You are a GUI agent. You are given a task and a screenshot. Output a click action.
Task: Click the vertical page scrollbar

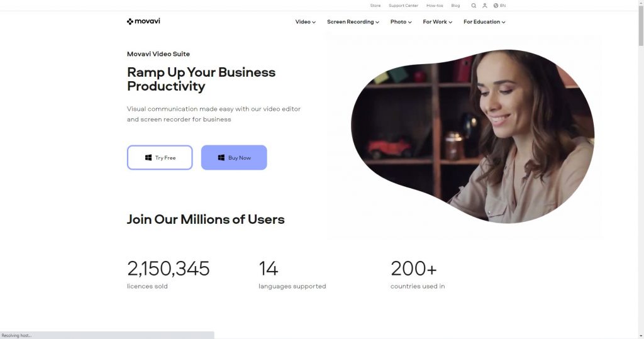[x=641, y=169]
